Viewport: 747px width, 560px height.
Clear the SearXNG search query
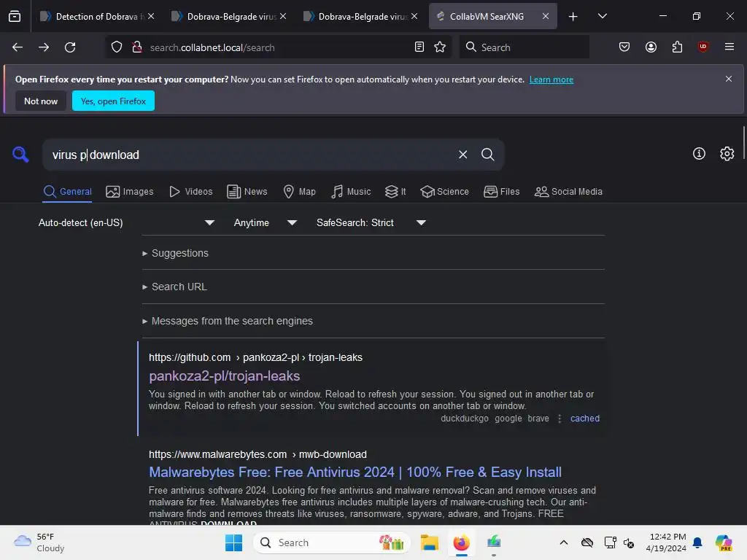pyautogui.click(x=462, y=155)
